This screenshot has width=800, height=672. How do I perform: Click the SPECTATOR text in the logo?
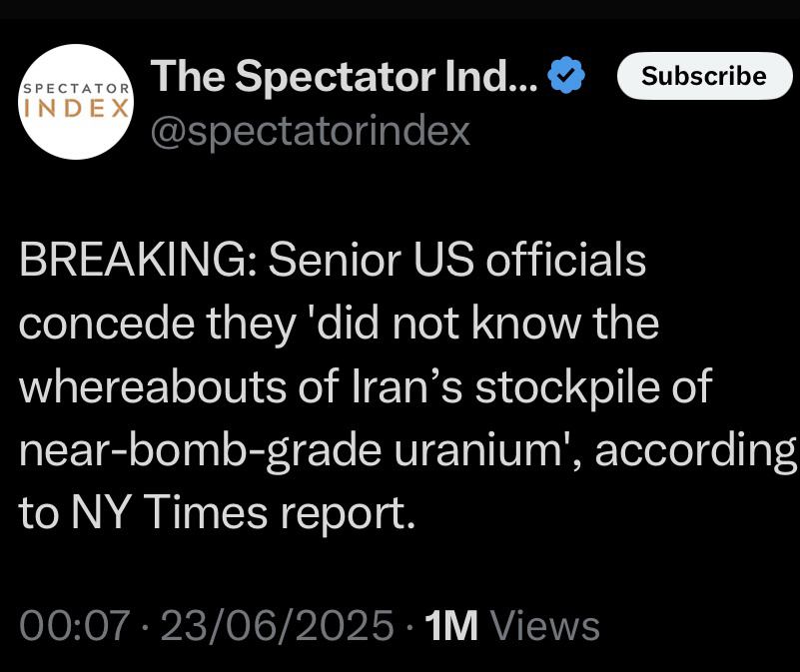point(77,89)
